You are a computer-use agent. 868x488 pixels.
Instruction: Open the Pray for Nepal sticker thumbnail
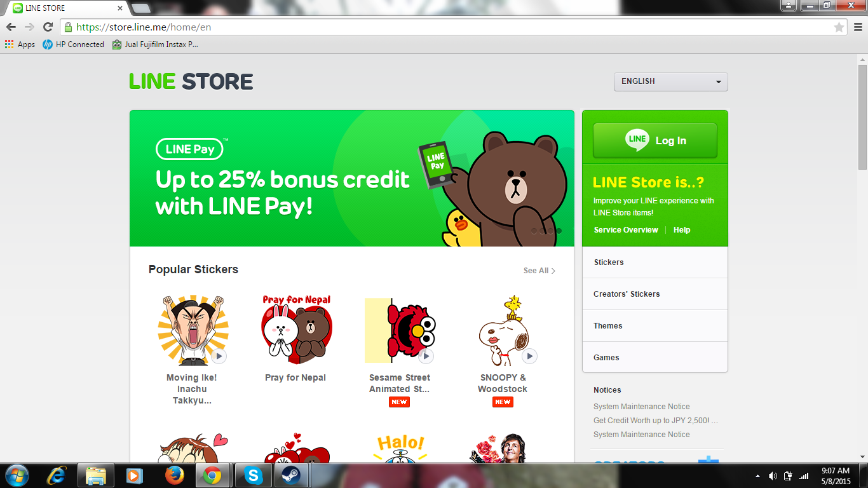click(295, 330)
